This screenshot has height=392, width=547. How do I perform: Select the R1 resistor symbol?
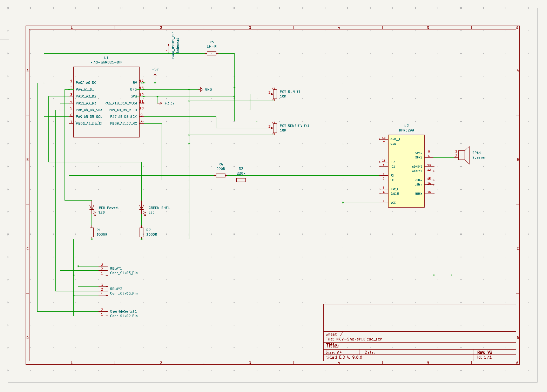pyautogui.click(x=92, y=232)
